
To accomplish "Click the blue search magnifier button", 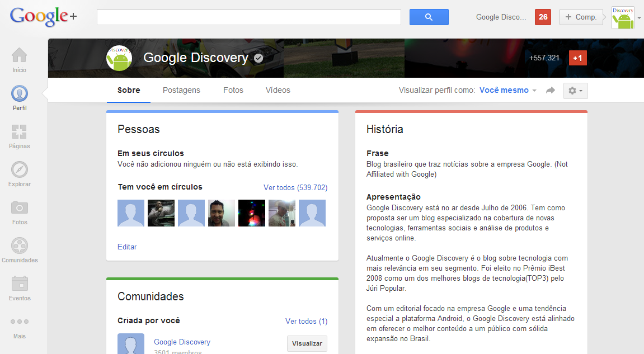I will coord(429,17).
